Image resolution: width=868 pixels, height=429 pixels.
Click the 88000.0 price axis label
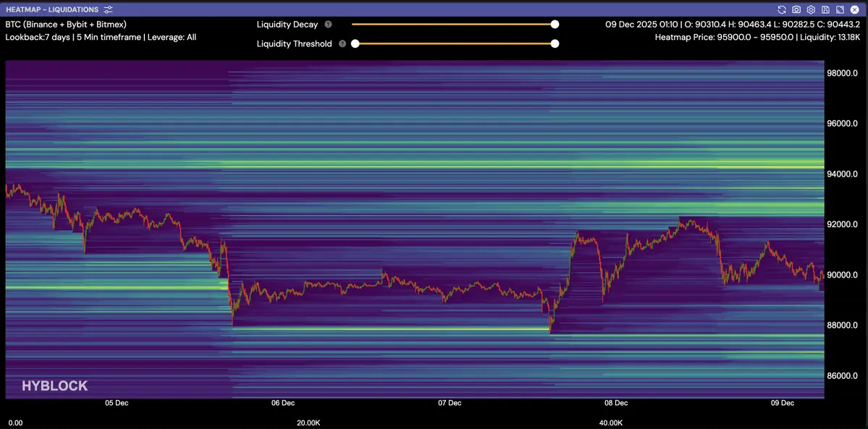point(843,326)
